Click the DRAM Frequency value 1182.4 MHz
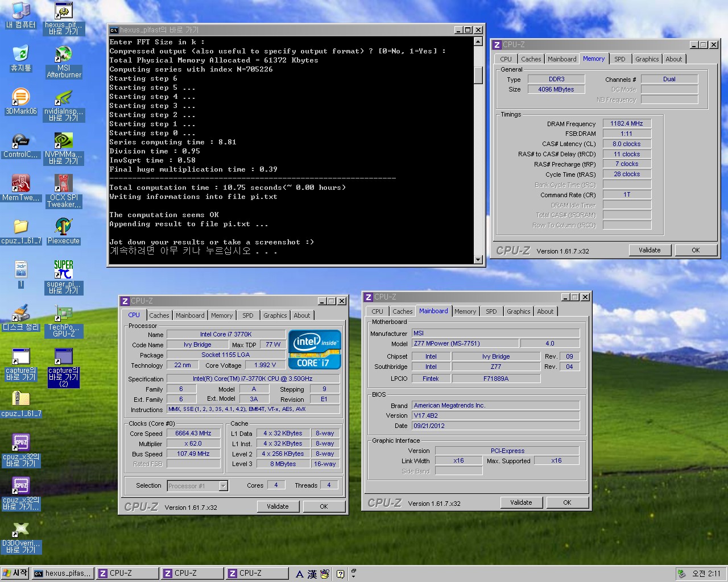This screenshot has width=728, height=582. (627, 123)
